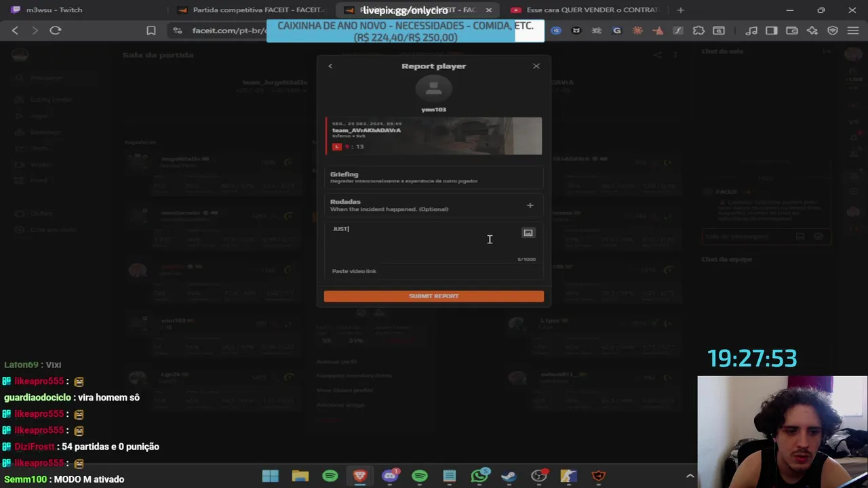
Task: Show hidden system tray icons
Action: click(x=690, y=476)
